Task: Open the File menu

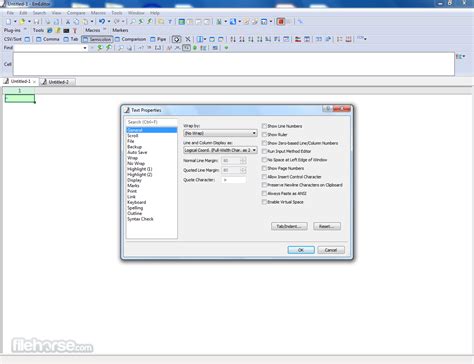Action: [10, 13]
